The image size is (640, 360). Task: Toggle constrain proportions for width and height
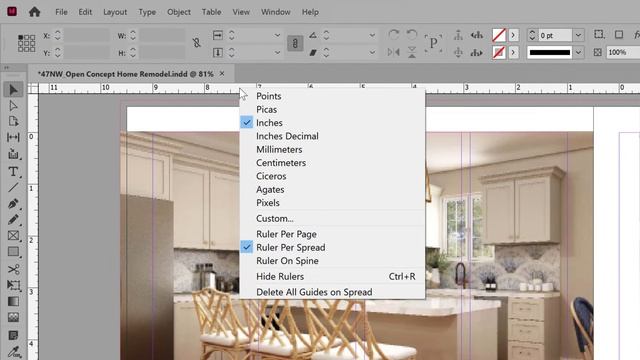(196, 43)
